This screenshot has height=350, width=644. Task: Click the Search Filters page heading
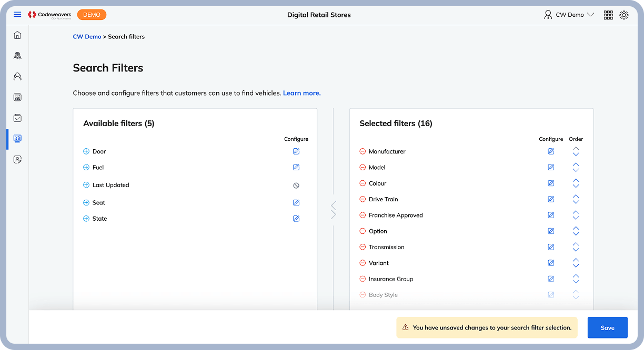pos(108,68)
